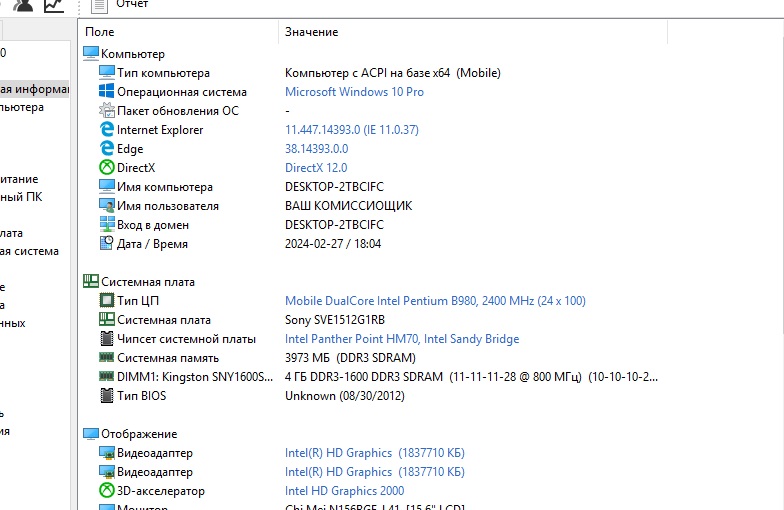The height and width of the screenshot is (510, 784).
Task: Open the Intel Panther Point HM70 chipset link
Action: pyautogui.click(x=402, y=338)
